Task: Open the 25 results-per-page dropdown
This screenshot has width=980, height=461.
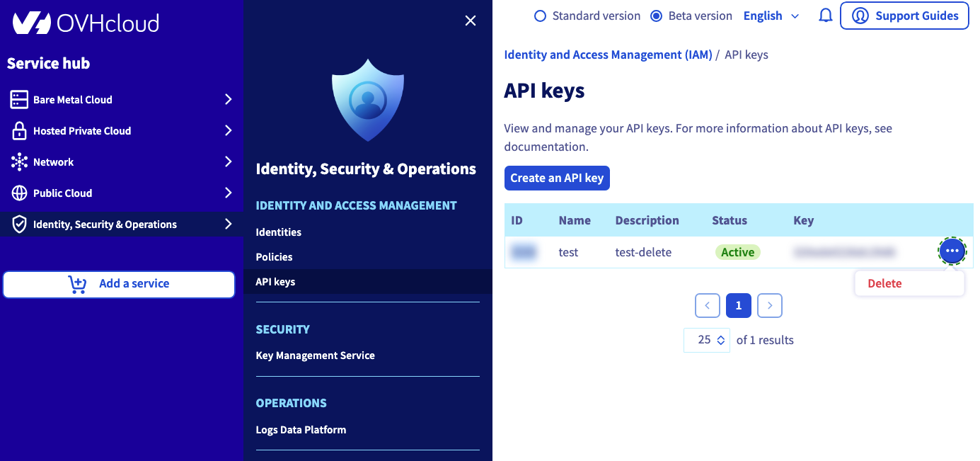Action: pos(707,340)
